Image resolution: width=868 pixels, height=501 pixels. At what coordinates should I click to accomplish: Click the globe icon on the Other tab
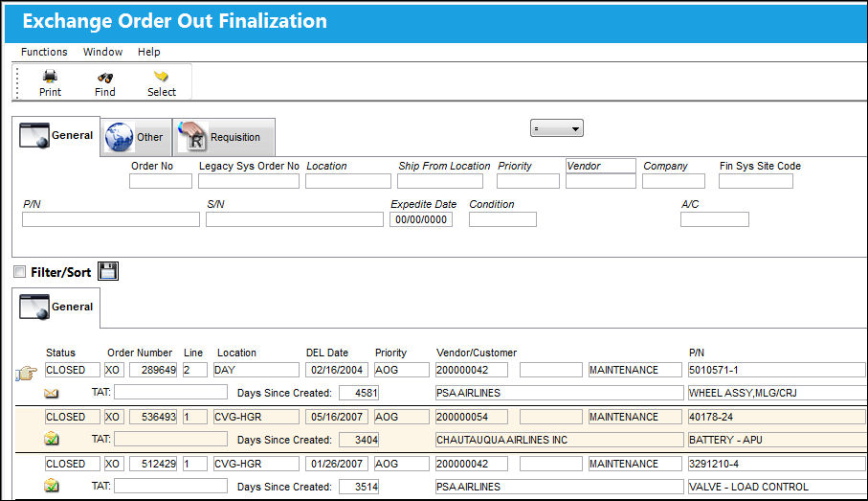tap(119, 137)
